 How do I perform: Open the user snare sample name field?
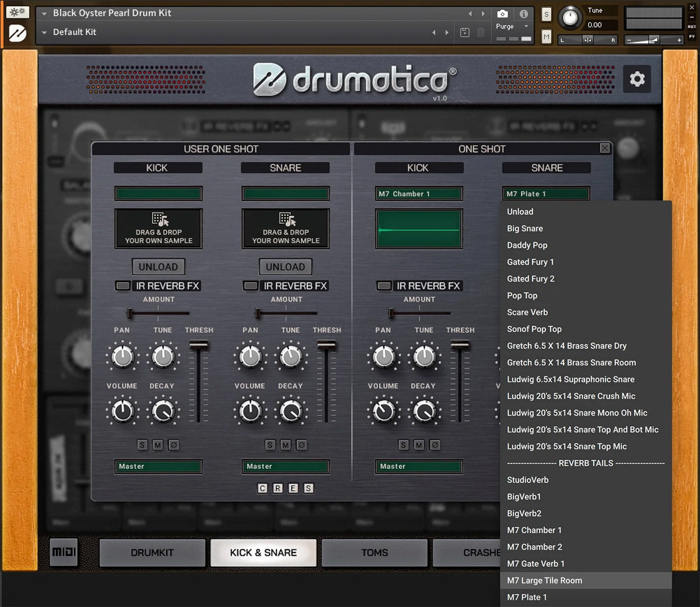coord(286,194)
